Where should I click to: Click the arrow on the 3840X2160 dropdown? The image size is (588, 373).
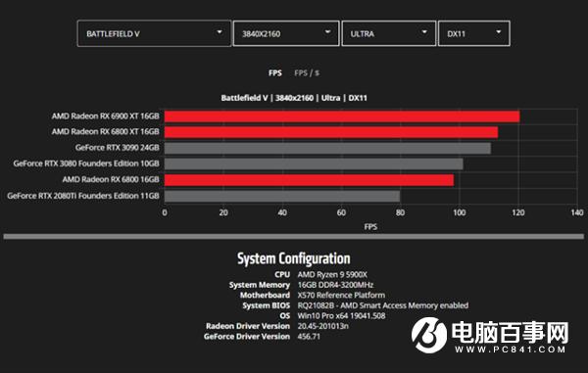pyautogui.click(x=327, y=32)
